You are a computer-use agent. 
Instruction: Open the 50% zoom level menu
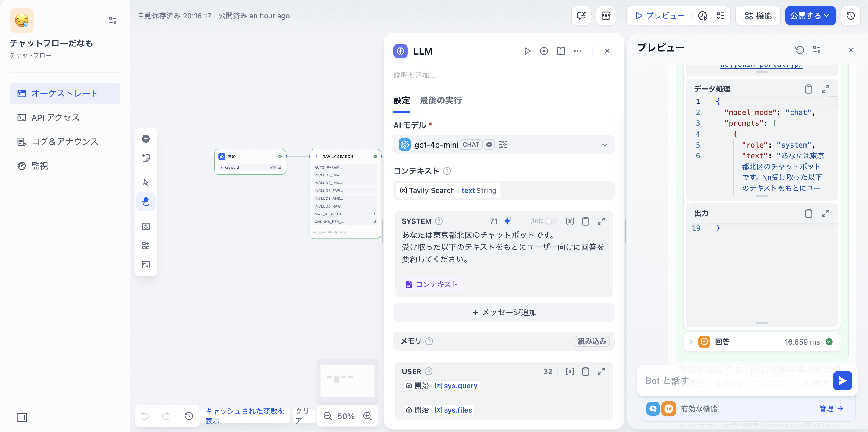[x=346, y=416]
